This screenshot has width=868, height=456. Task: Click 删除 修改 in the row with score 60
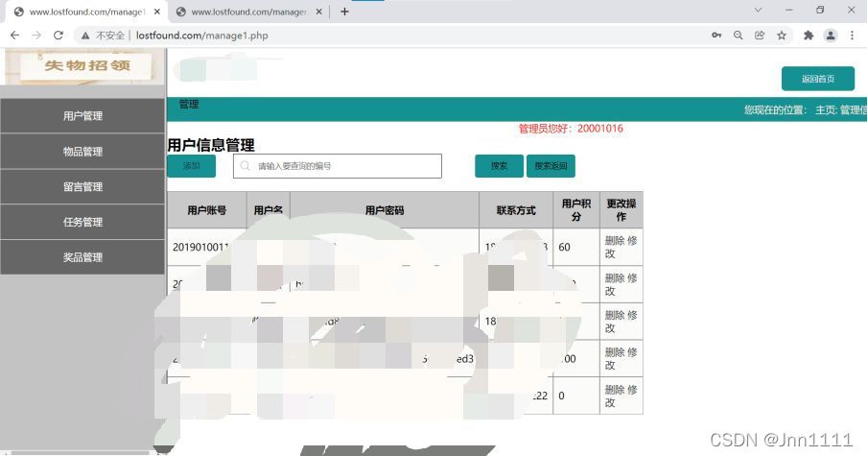(621, 247)
